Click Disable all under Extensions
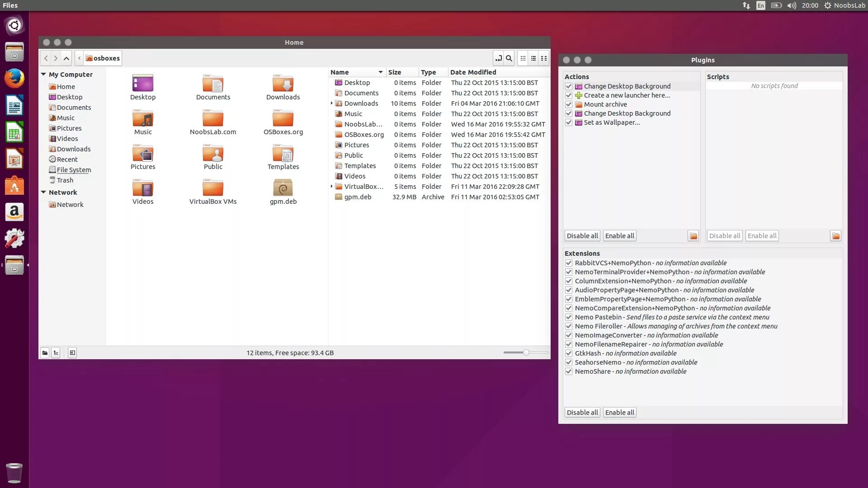 [582, 413]
